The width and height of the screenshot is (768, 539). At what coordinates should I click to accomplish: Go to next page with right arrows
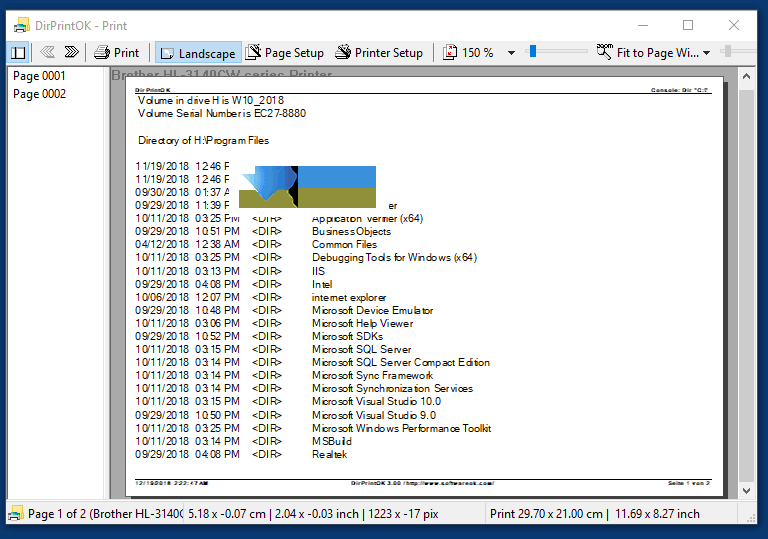(72, 52)
